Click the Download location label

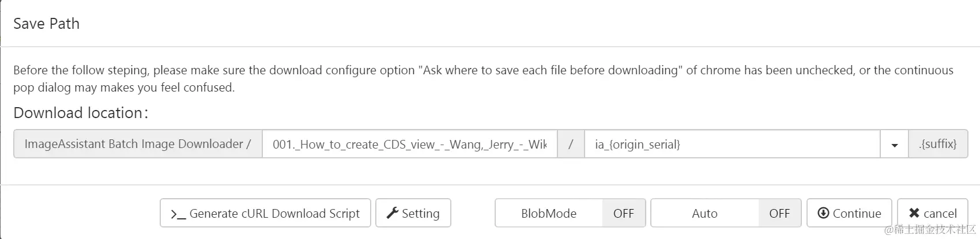point(80,113)
